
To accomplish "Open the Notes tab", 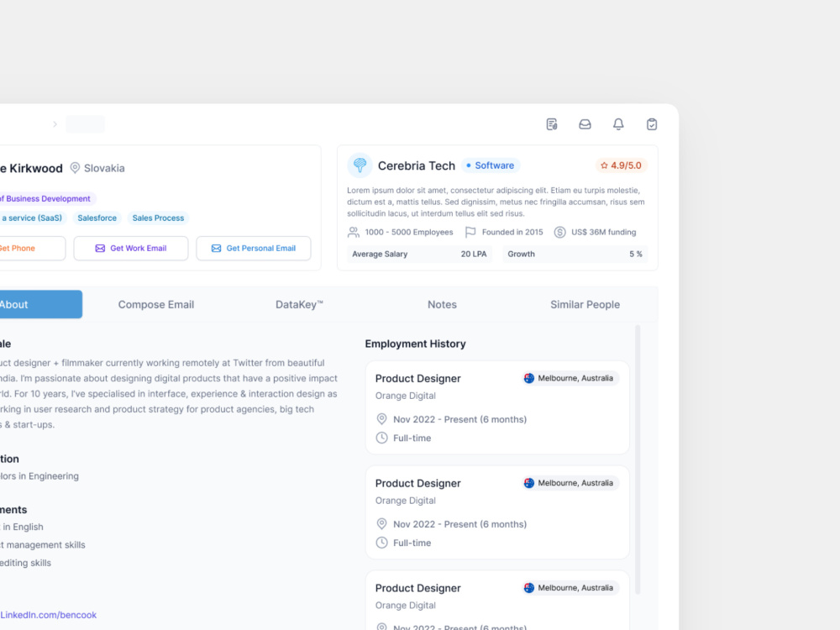I will coord(442,304).
